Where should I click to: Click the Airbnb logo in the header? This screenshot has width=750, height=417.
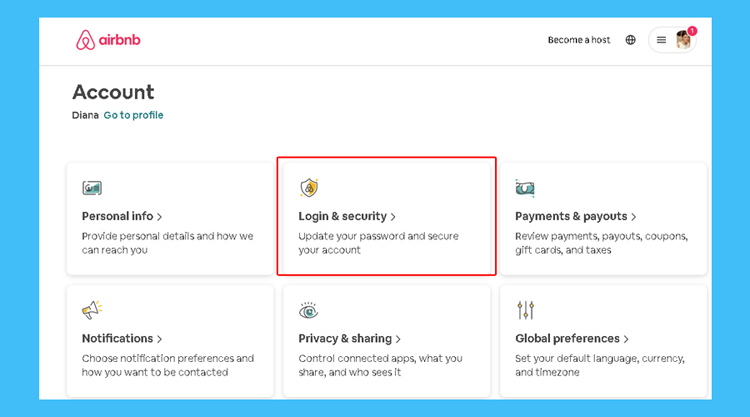[x=108, y=40]
